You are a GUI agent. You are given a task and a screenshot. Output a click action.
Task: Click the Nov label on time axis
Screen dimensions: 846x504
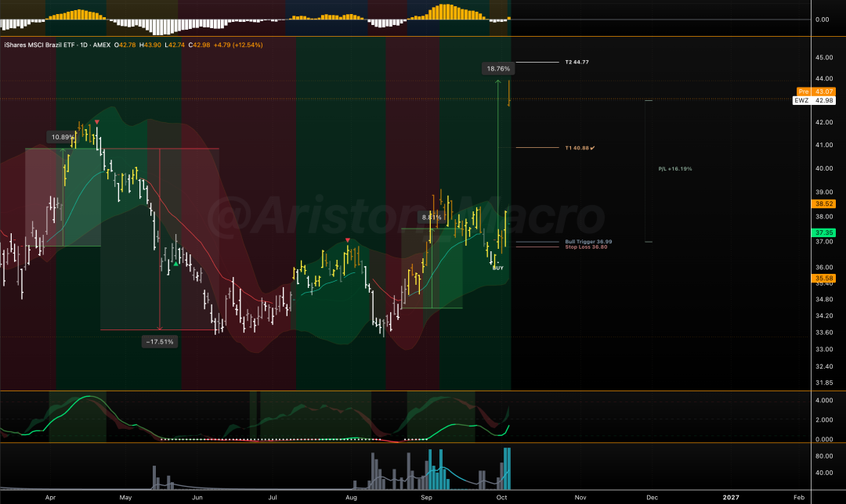tap(580, 498)
